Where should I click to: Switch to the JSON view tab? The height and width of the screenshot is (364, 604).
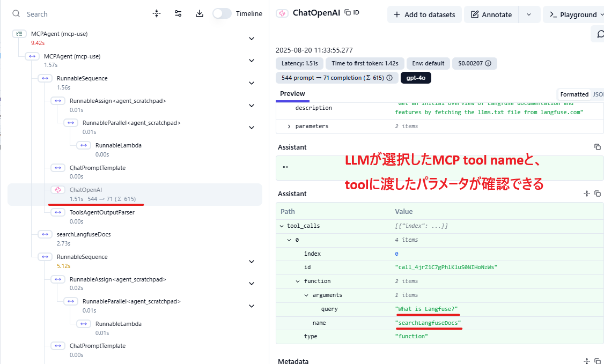pyautogui.click(x=599, y=94)
